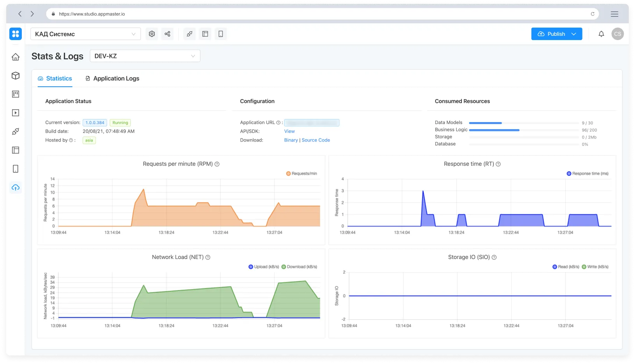Switch to the Application Logs tab
635x364 pixels.
coord(112,78)
